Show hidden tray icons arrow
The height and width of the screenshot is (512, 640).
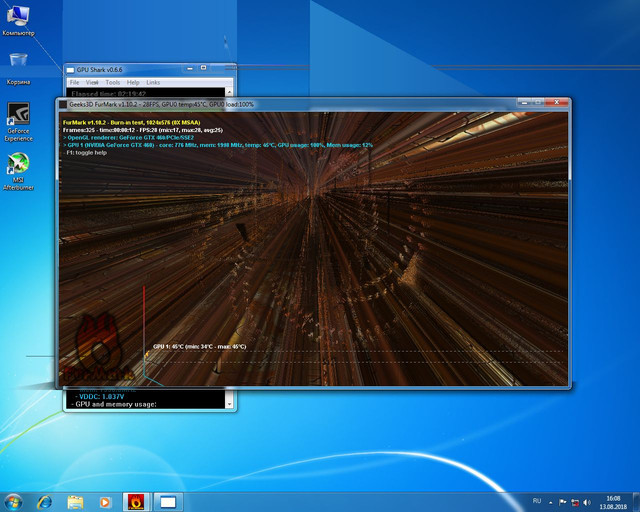pyautogui.click(x=551, y=502)
